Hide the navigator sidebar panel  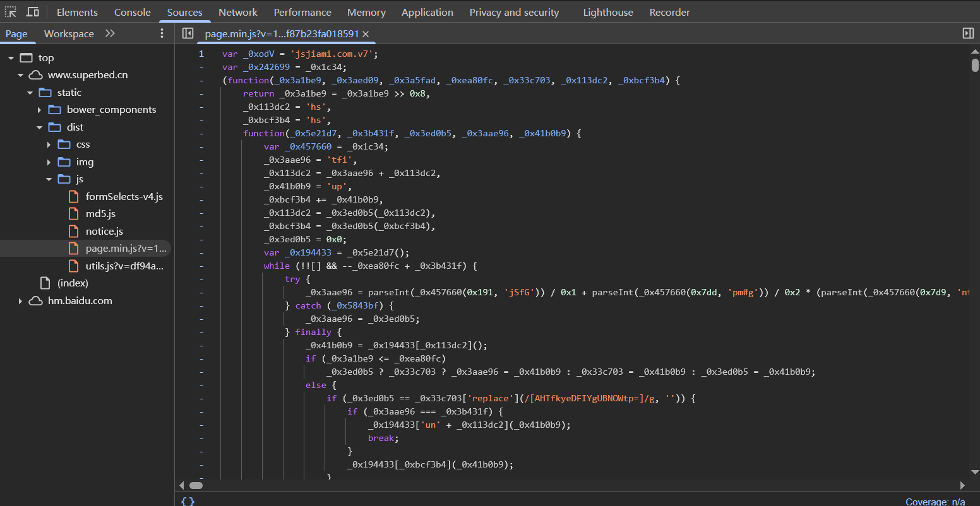click(x=188, y=33)
